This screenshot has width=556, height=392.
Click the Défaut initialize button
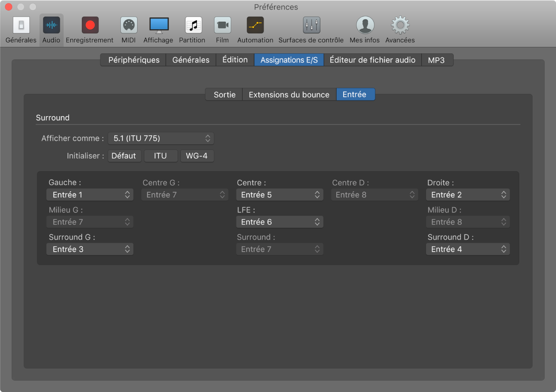(x=124, y=156)
